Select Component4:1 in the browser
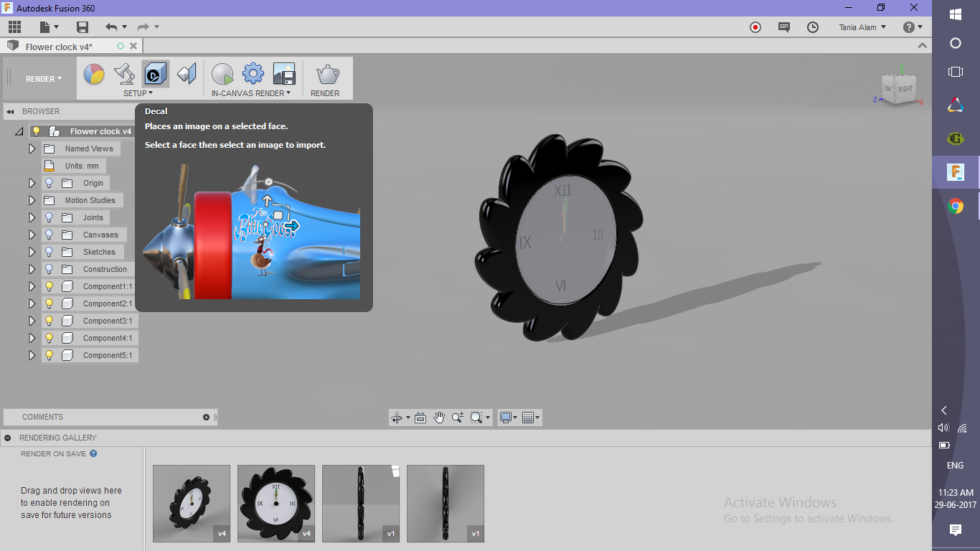The width and height of the screenshot is (980, 551). (108, 338)
